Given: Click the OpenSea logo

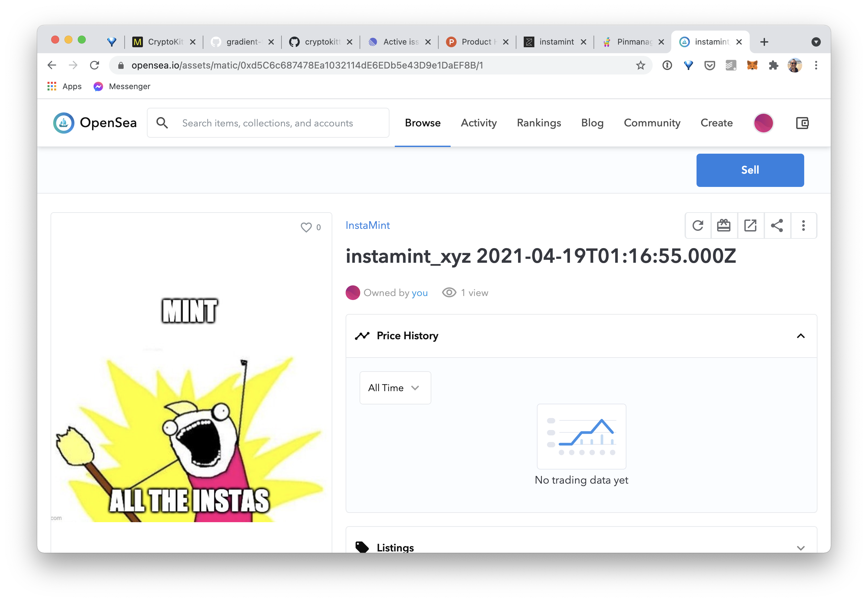Looking at the screenshot, I should point(95,123).
